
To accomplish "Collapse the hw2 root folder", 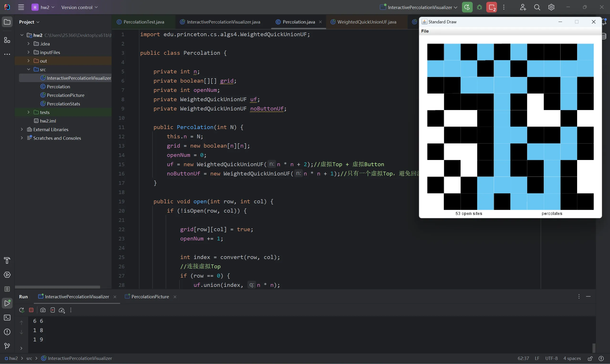I will (x=22, y=35).
